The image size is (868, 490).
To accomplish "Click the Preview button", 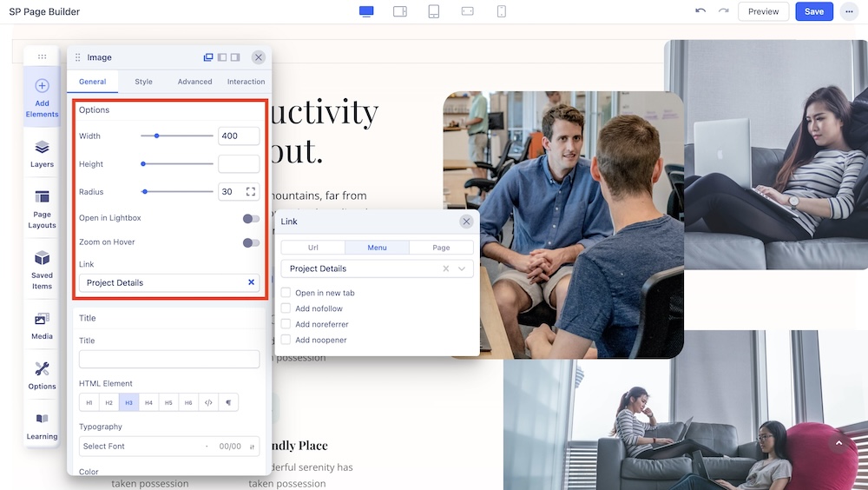I will 763,11.
